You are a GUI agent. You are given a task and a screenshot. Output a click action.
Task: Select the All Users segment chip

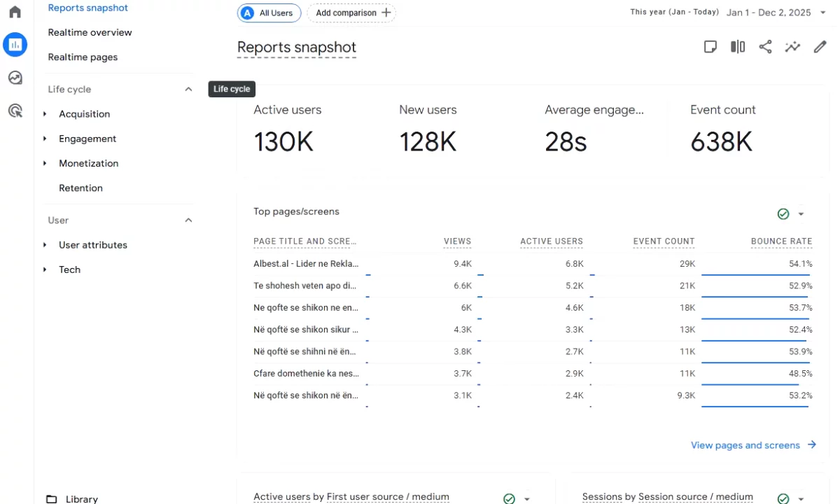click(269, 13)
